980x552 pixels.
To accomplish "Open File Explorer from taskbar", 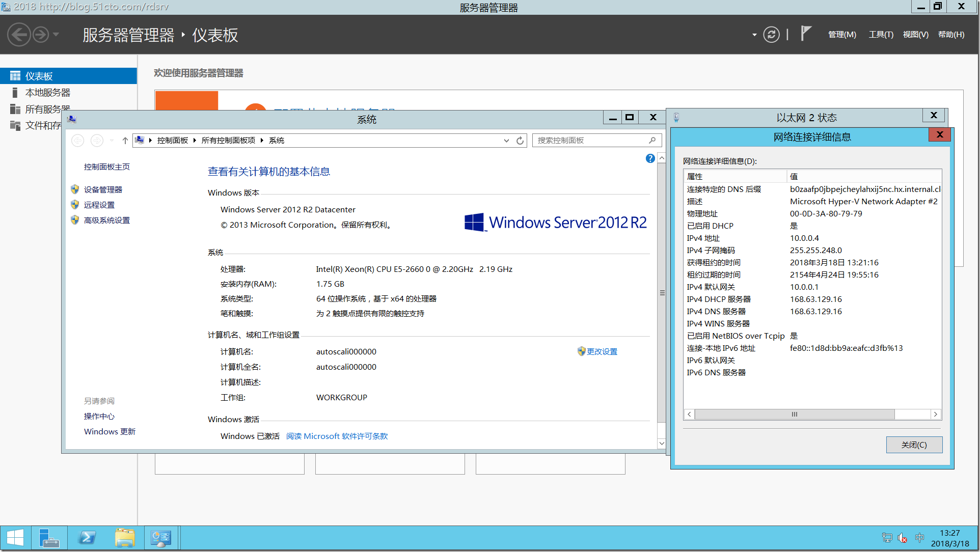I will point(125,538).
